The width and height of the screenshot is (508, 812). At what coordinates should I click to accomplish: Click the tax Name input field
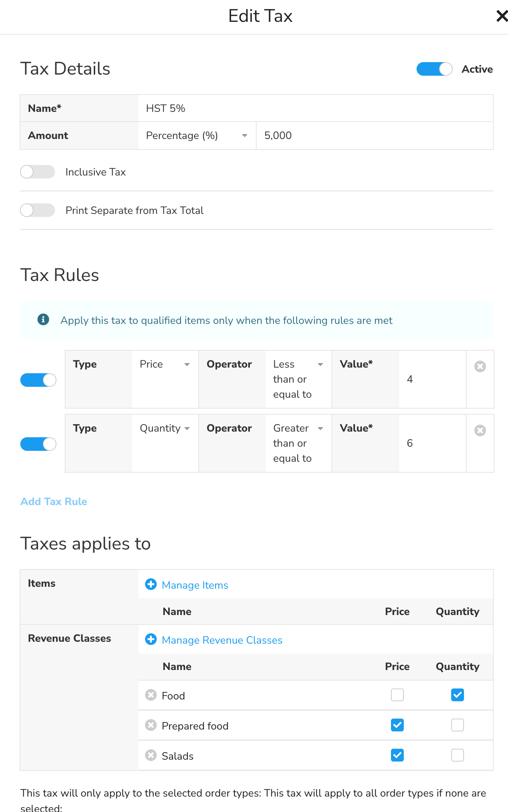point(315,108)
